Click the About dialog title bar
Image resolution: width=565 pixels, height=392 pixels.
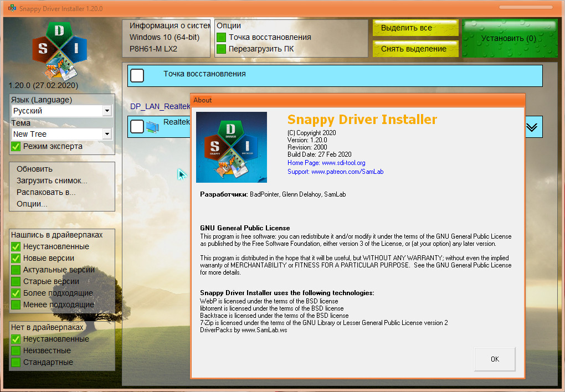click(357, 100)
